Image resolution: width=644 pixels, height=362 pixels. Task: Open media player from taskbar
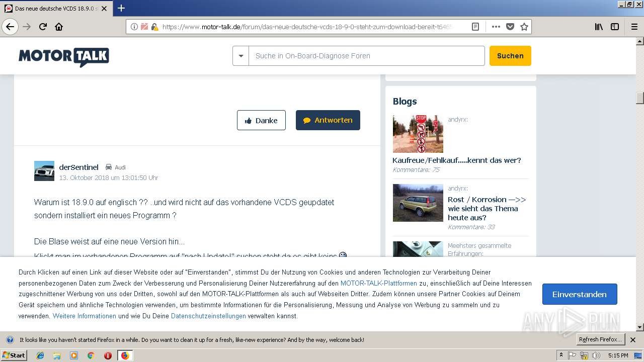coord(74,355)
